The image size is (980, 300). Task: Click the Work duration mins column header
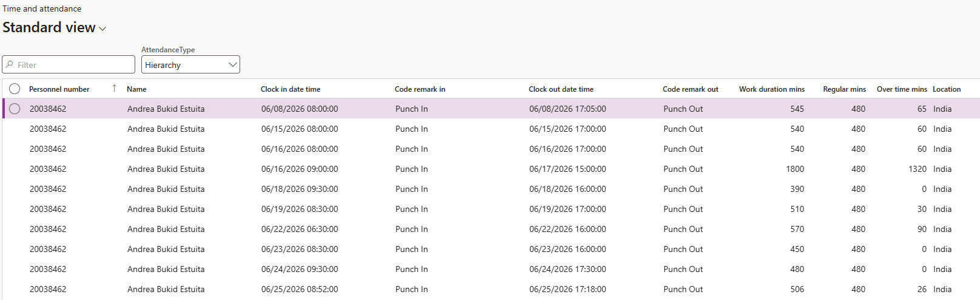point(771,89)
